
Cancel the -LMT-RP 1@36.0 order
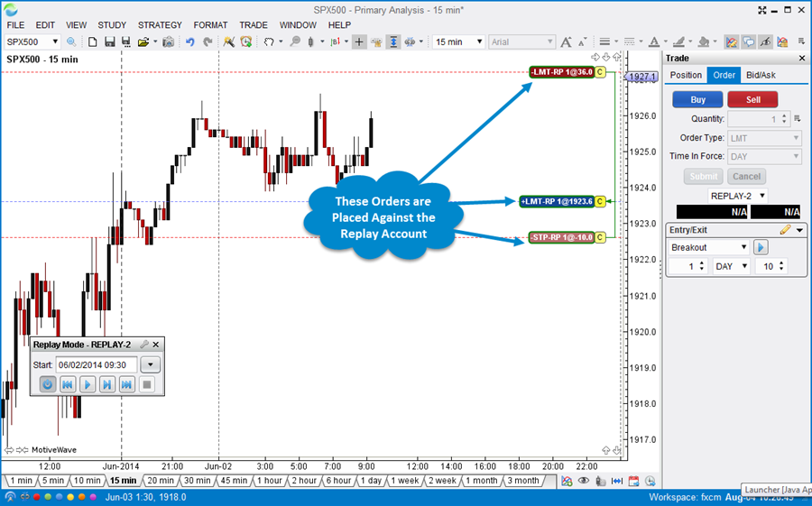pos(600,72)
